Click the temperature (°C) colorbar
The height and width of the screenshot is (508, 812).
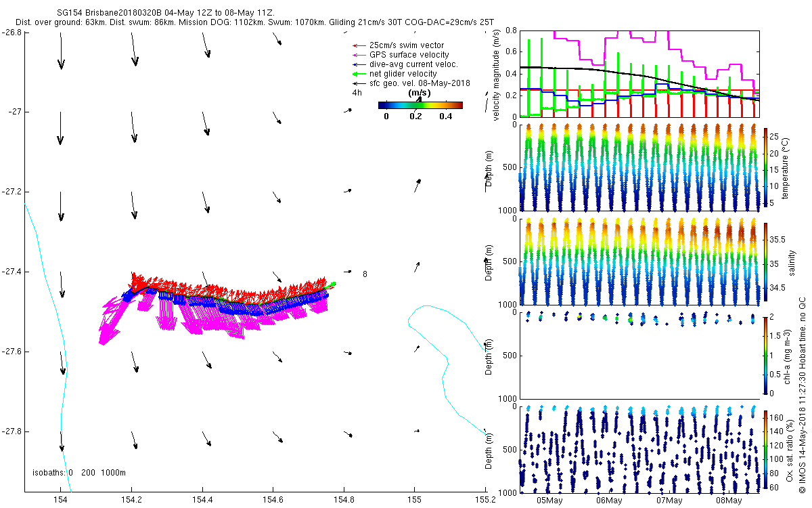[x=766, y=167]
